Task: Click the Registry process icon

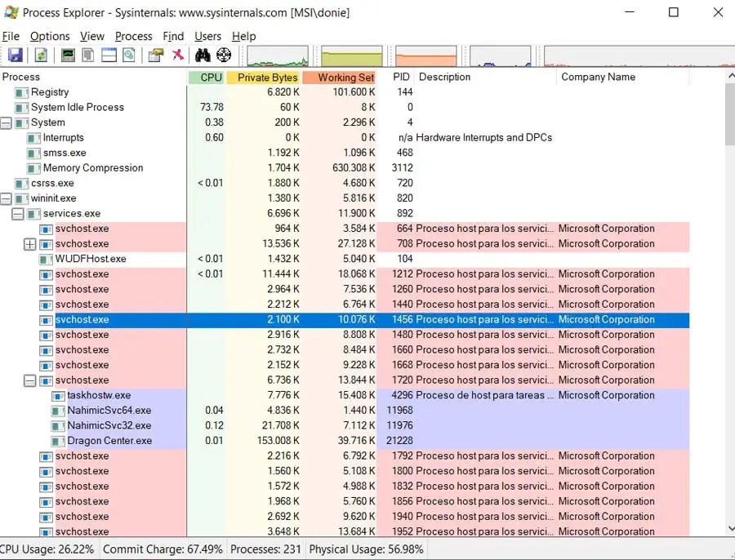Action: (x=21, y=93)
